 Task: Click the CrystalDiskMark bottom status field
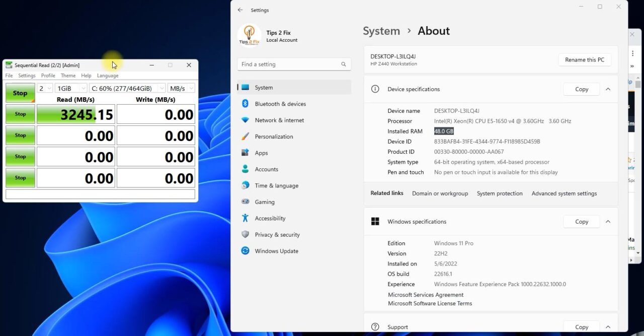tap(100, 194)
